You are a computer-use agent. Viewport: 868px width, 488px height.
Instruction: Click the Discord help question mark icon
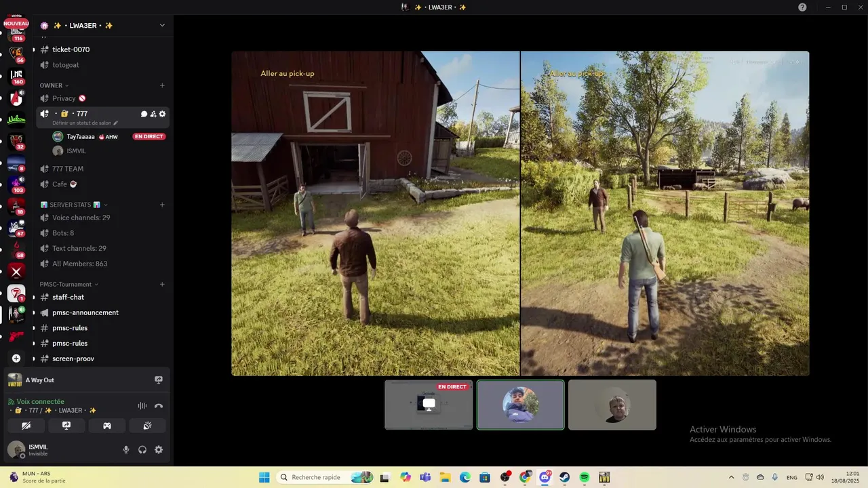point(802,7)
